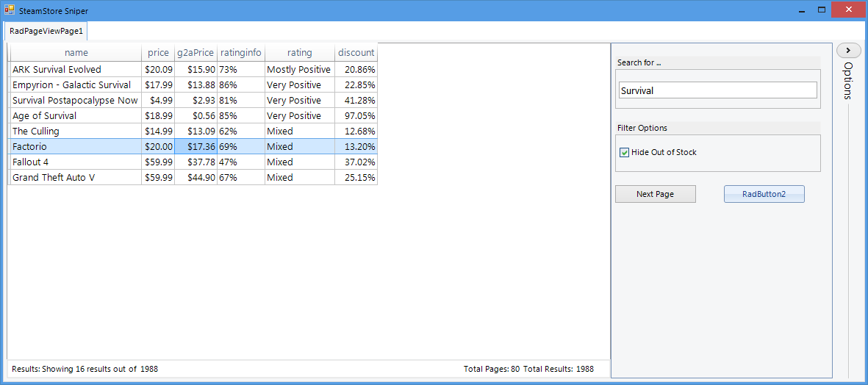Sort by the rating column header

(300, 53)
